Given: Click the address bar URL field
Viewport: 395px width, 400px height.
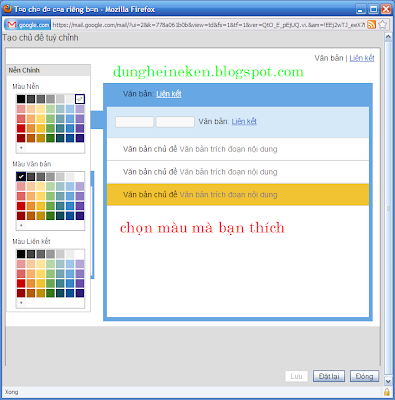Looking at the screenshot, I should click(209, 25).
